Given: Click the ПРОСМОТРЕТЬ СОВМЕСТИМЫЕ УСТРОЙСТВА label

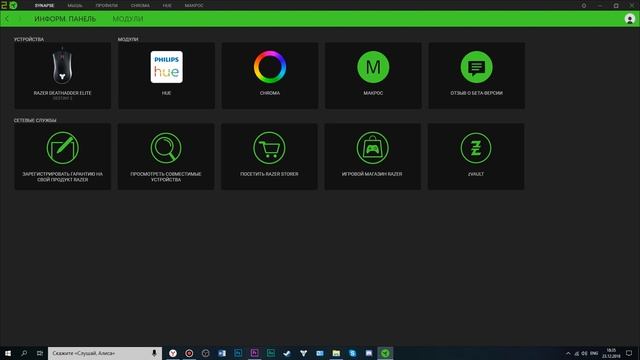Looking at the screenshot, I should coord(166,177).
